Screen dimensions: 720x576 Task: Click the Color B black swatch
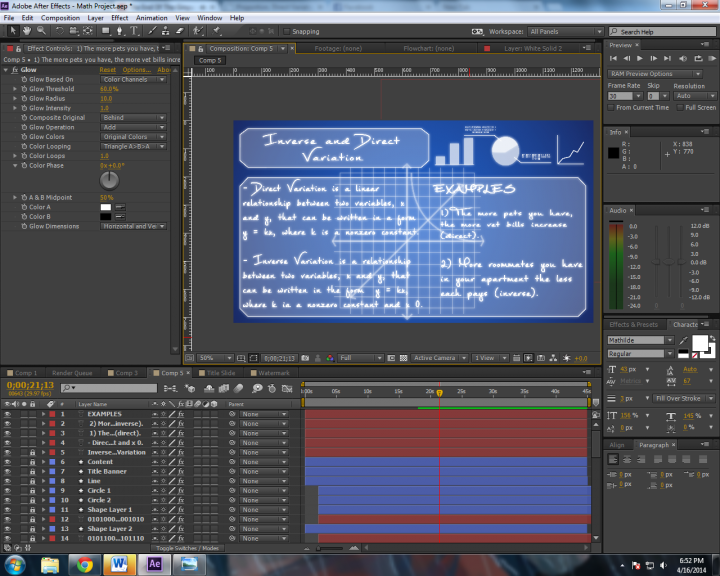pyautogui.click(x=106, y=217)
